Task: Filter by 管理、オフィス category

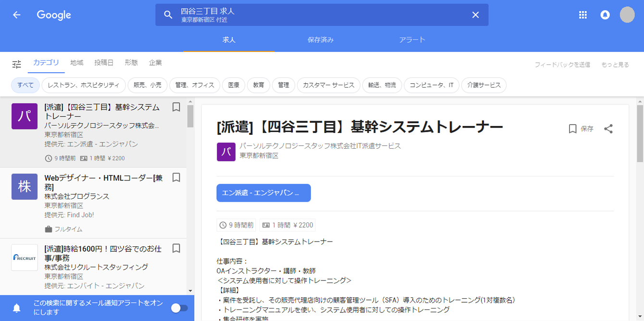Action: [195, 85]
